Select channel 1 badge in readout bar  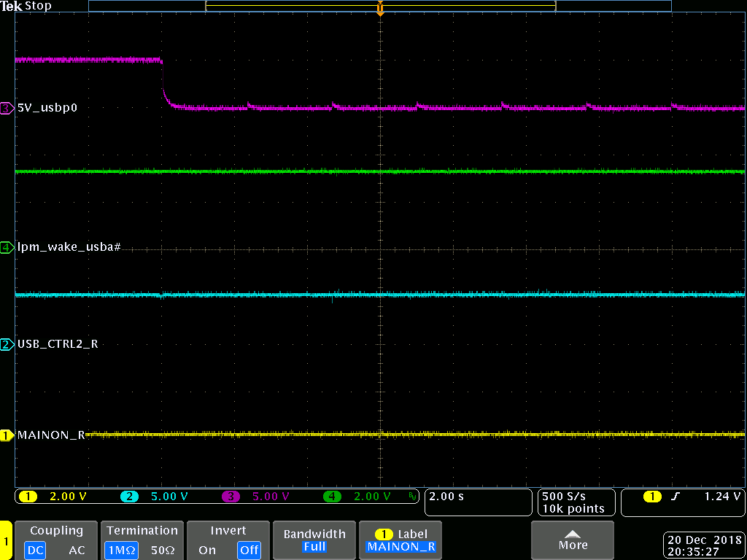(x=28, y=497)
